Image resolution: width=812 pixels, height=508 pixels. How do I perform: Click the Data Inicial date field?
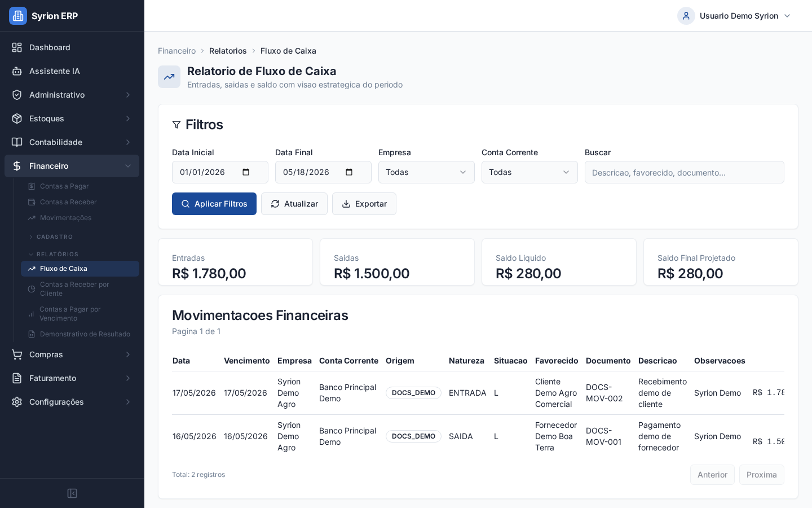220,172
